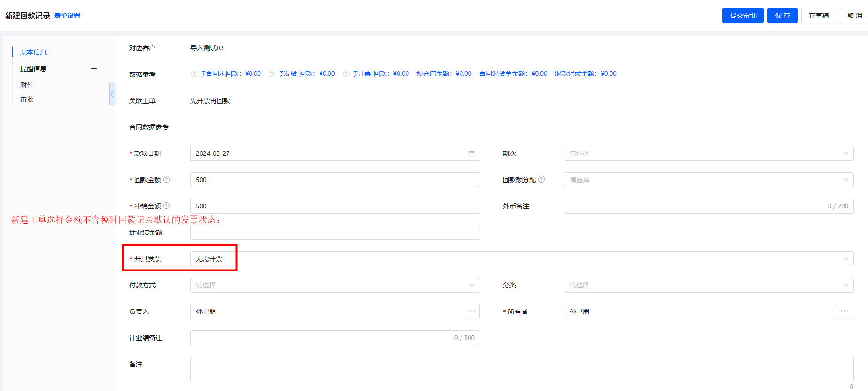
Task: Focus the 冲销金额 input field
Action: (x=335, y=206)
